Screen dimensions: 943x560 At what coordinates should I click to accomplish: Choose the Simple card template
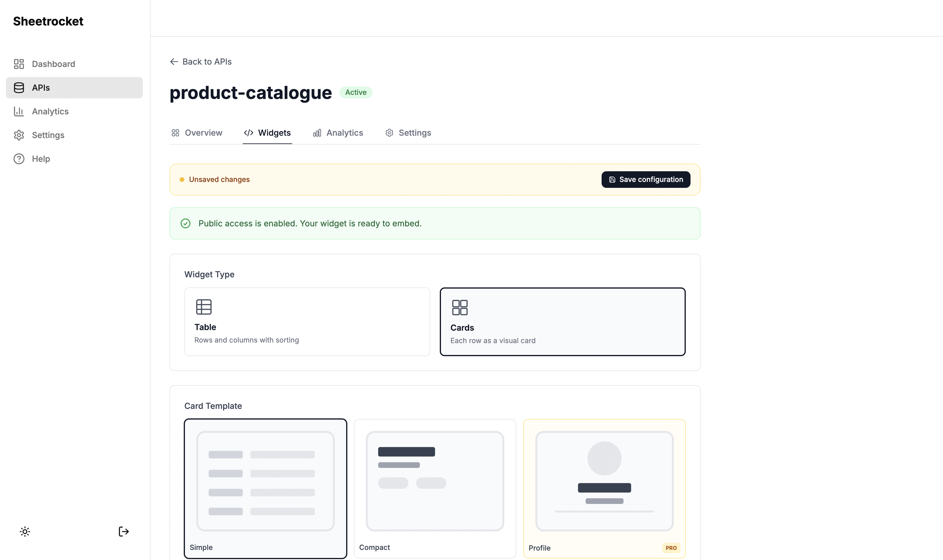coord(265,488)
